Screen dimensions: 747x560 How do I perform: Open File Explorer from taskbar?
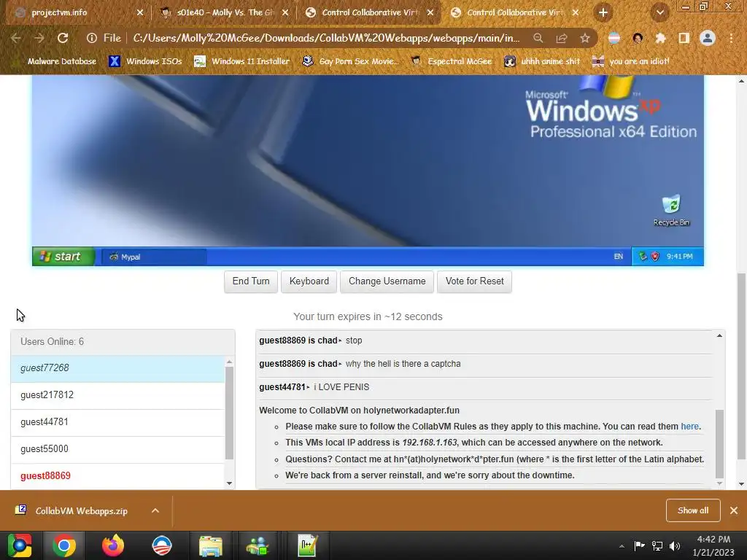coord(210,545)
